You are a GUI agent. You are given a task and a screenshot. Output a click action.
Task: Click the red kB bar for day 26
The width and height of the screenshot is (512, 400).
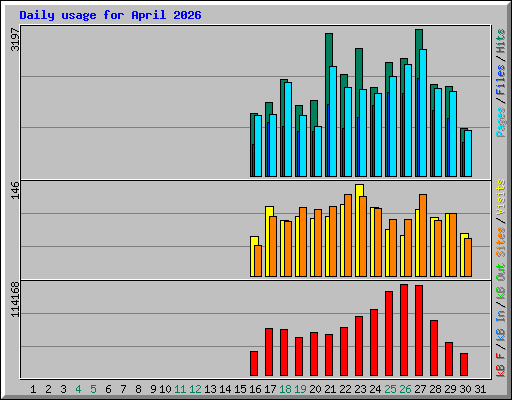[404, 330]
